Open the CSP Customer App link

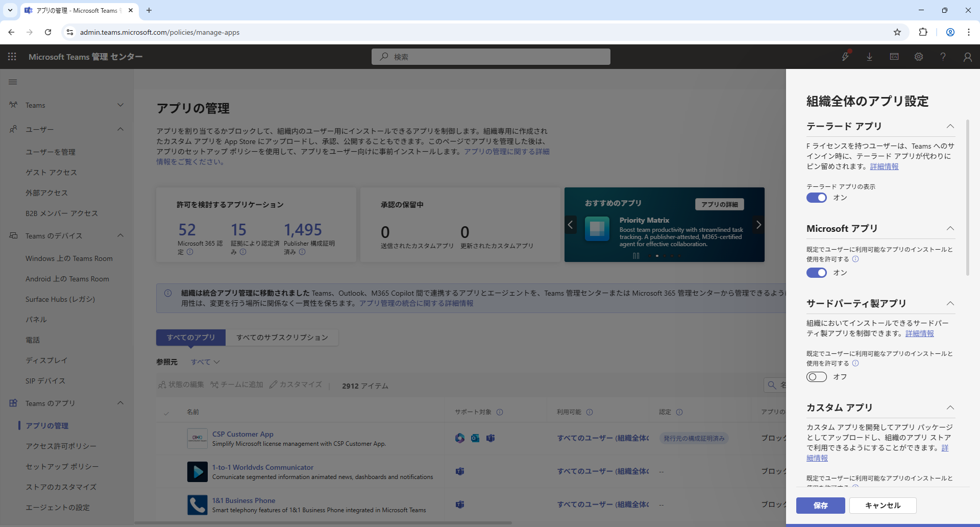click(243, 434)
